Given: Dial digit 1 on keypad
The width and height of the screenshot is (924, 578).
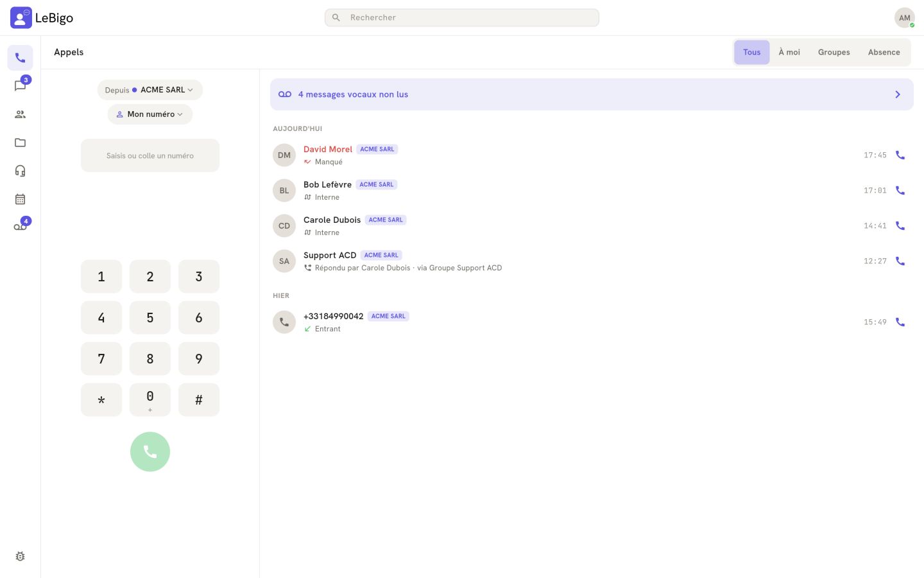Looking at the screenshot, I should coord(101,277).
